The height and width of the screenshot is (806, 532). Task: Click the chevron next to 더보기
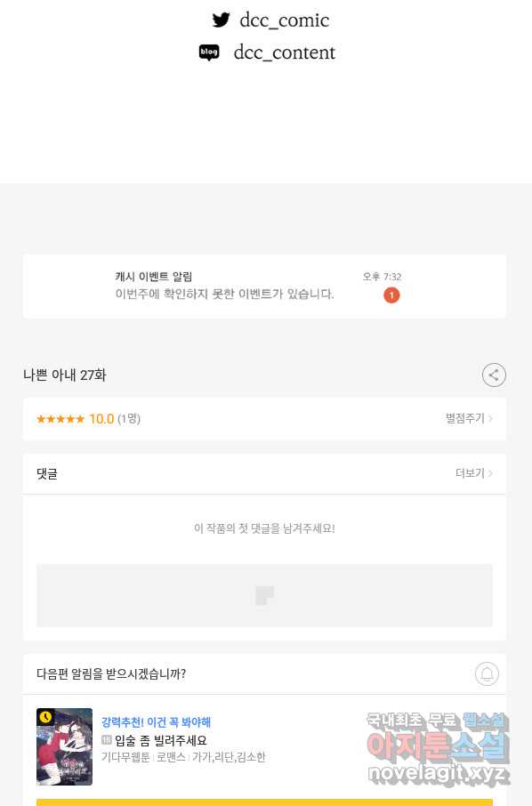point(490,473)
